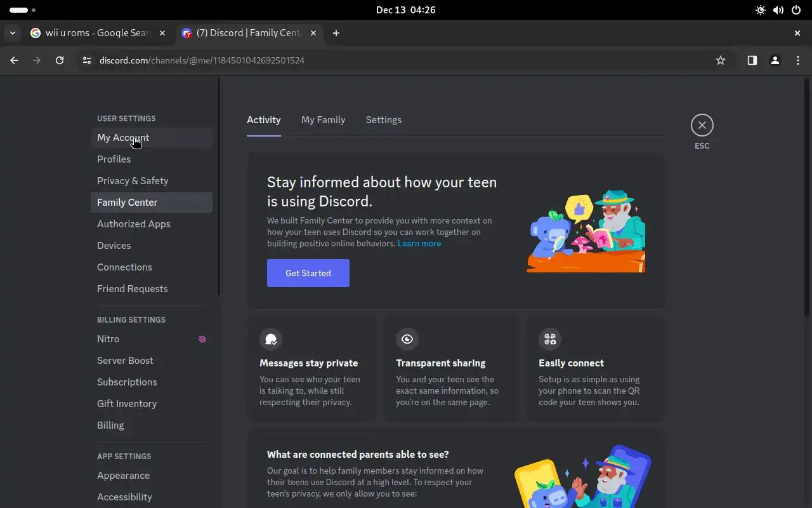Click the Easily connect heading
Viewport: 812px width, 508px height.
coord(571,363)
